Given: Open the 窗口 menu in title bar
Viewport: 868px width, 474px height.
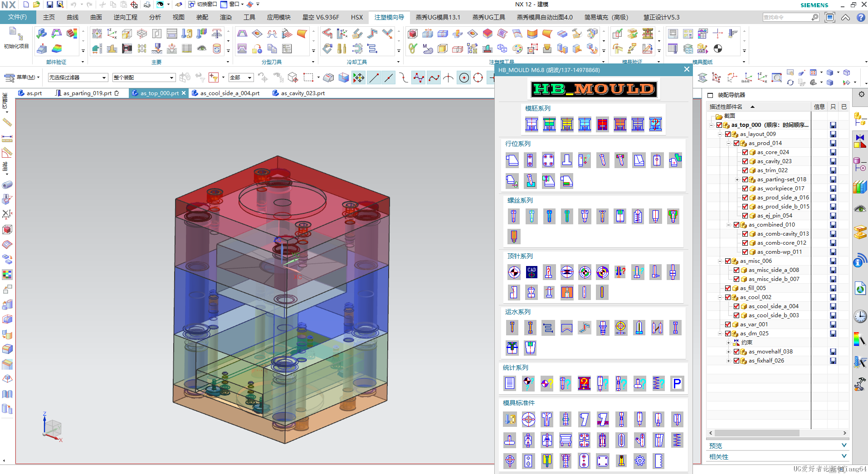Looking at the screenshot, I should tap(232, 5).
